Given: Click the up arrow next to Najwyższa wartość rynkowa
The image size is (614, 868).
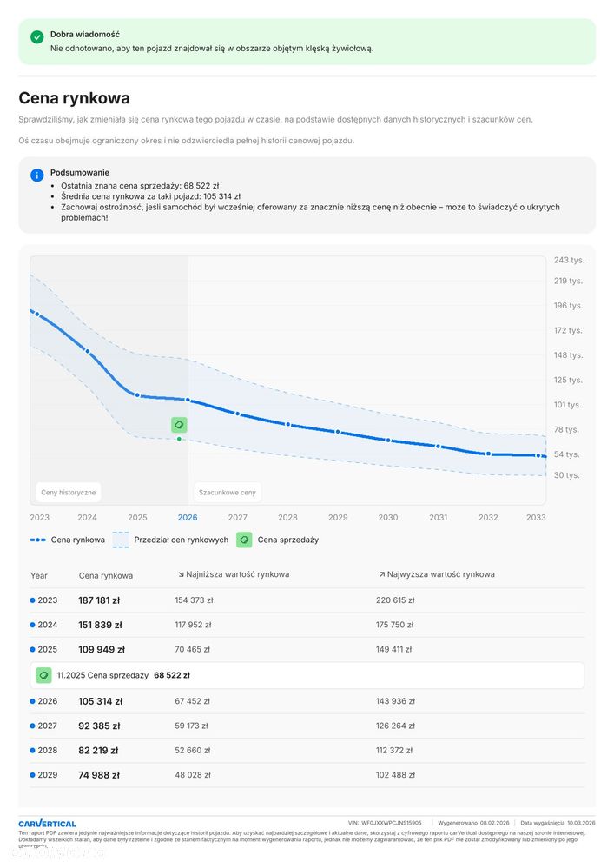Looking at the screenshot, I should tap(381, 574).
